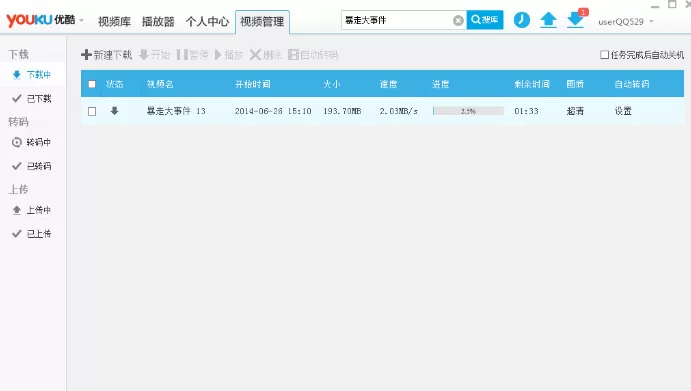691x391 pixels.
Task: Click the 超清 quality cell
Action: click(575, 111)
